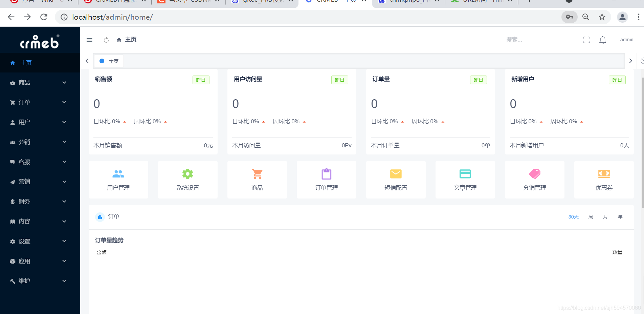Toggle the sidebar hamburger menu icon
This screenshot has height=314, width=644.
[89, 40]
